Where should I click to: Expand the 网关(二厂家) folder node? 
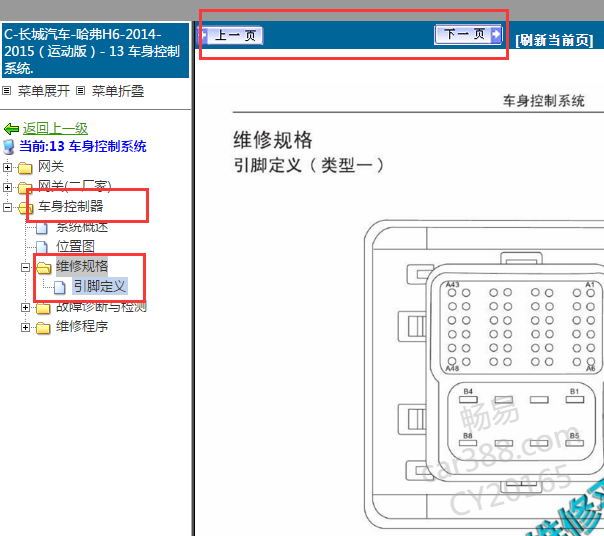(7, 187)
